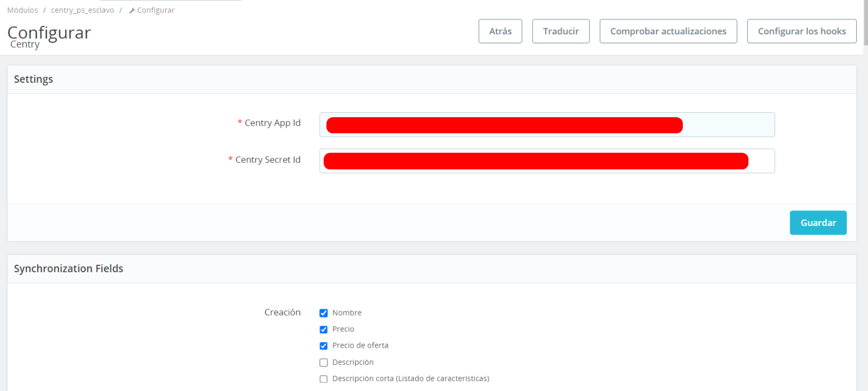This screenshot has width=868, height=391.
Task: Uncheck the Precio de oferta checkbox
Action: [x=324, y=345]
